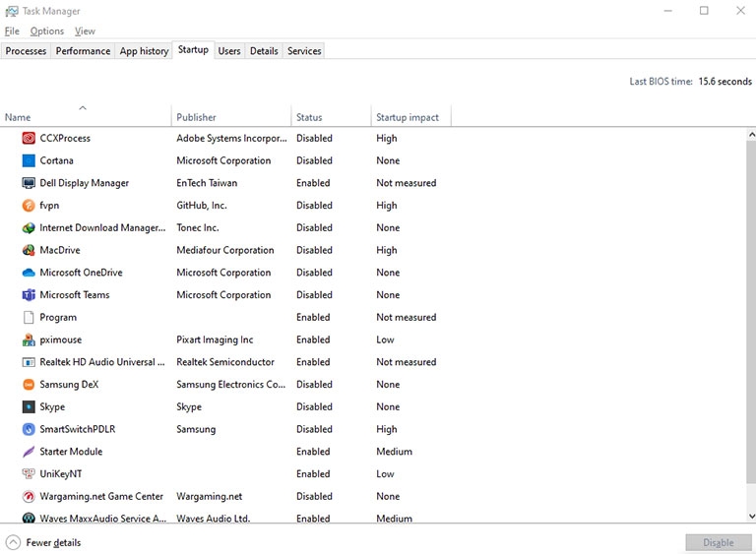Select the Dell Display Manager row name

click(85, 183)
